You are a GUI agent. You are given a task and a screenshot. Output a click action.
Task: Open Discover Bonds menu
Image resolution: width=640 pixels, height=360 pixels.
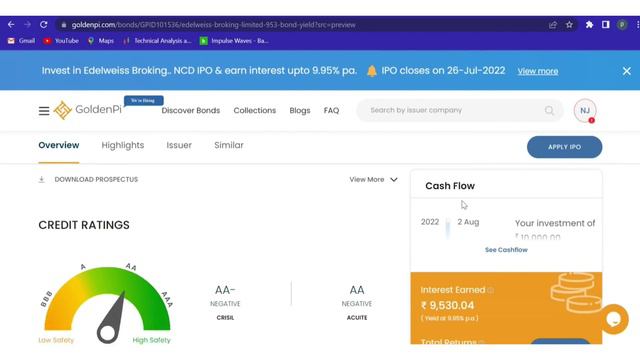point(191,111)
